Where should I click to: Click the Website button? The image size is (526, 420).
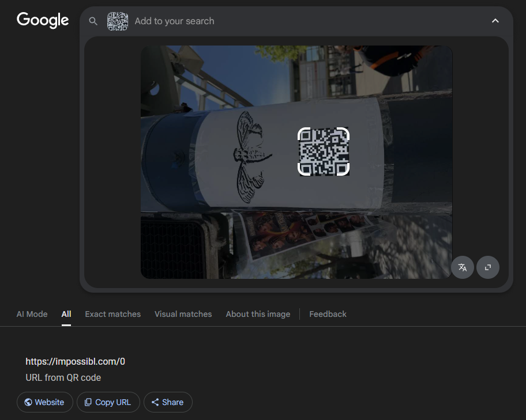click(x=45, y=402)
